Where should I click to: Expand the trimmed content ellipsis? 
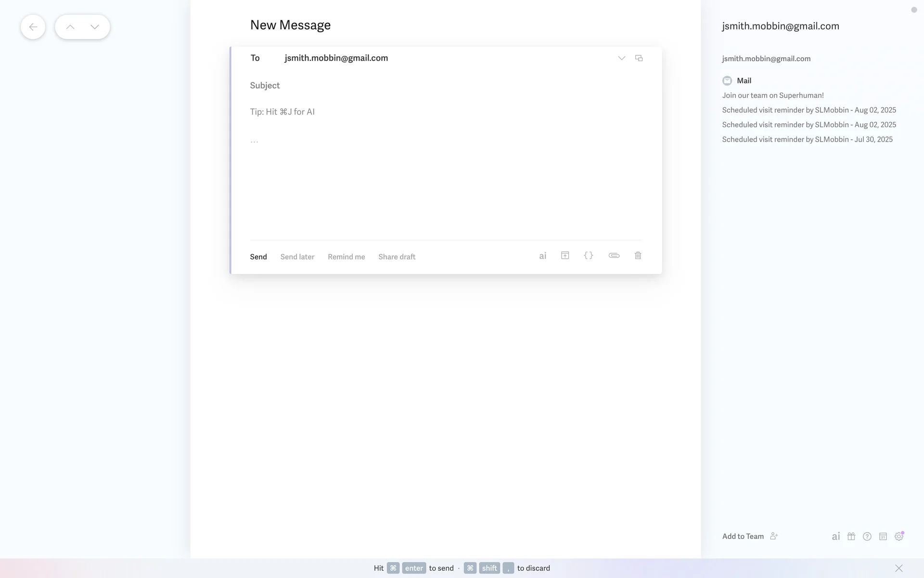254,142
